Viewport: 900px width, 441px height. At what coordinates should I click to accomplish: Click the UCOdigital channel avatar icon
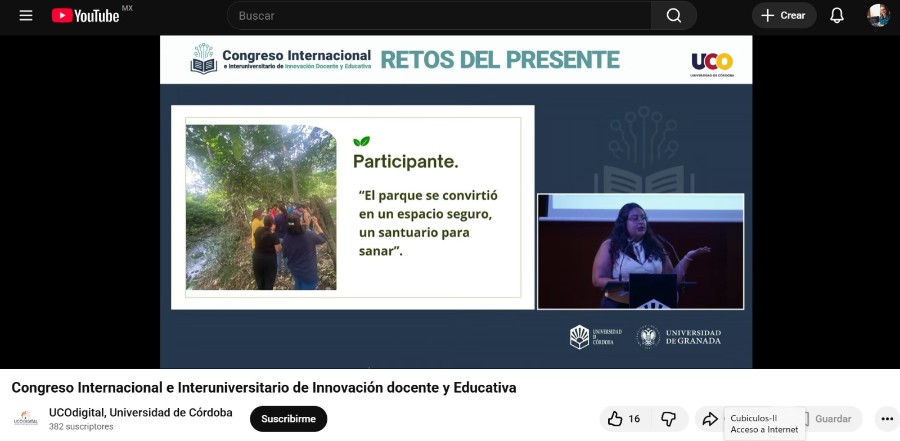pyautogui.click(x=26, y=419)
